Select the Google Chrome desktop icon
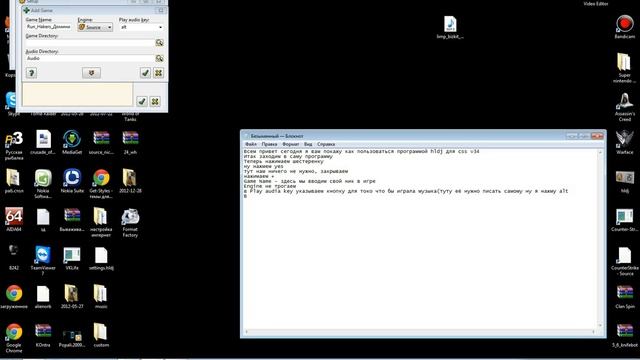This screenshot has width=640, height=360. click(x=14, y=338)
